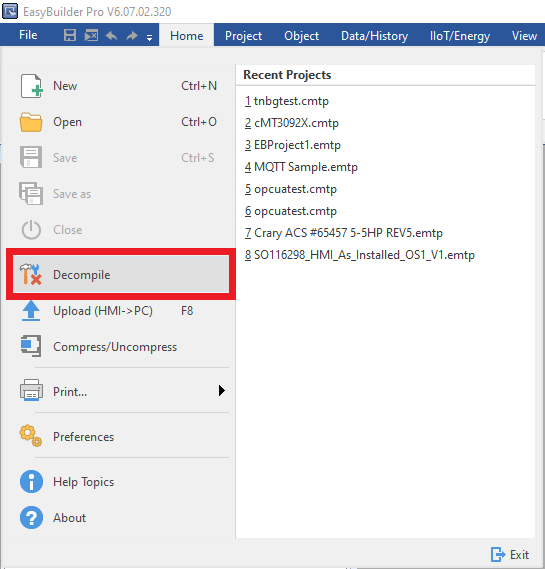545x569 pixels.
Task: Click the Open folder icon
Action: point(31,122)
